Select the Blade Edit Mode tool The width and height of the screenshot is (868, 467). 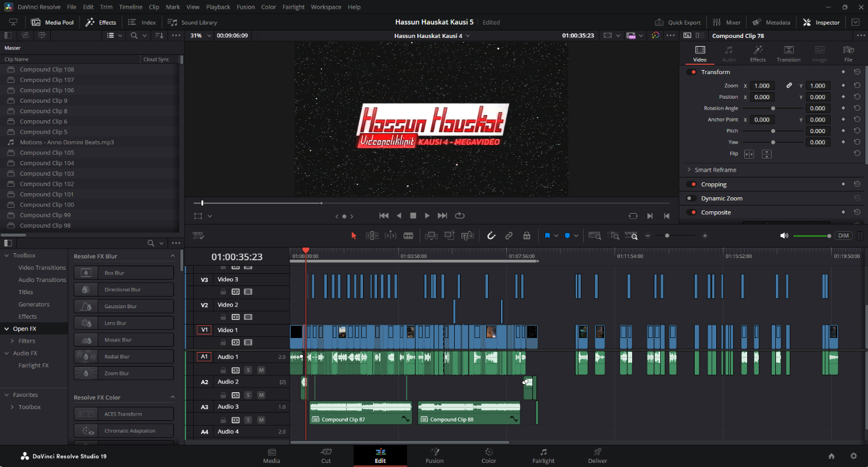pos(409,236)
